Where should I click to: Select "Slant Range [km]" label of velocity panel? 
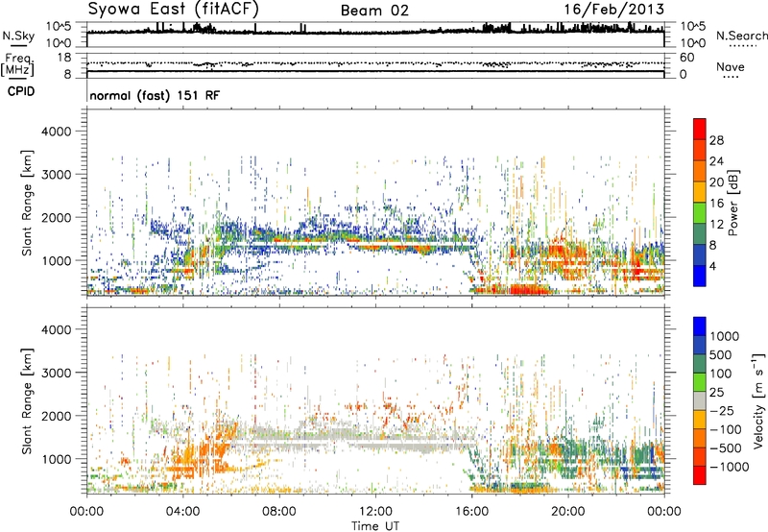point(28,401)
